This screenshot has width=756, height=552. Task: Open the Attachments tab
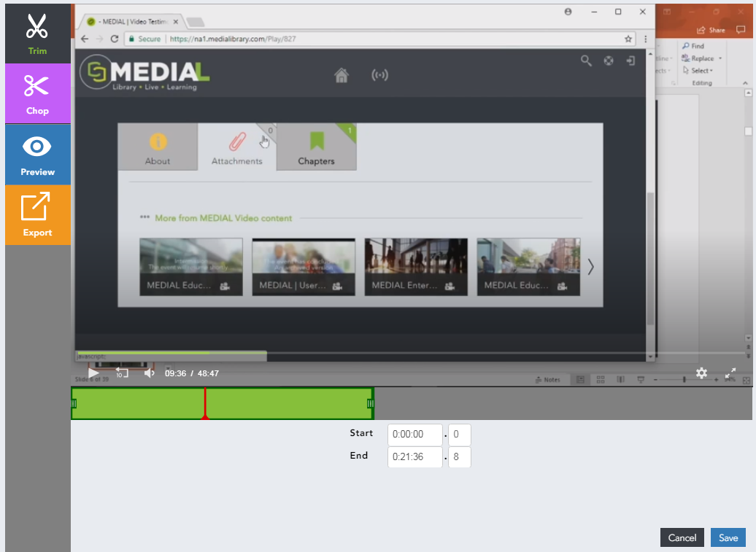click(x=236, y=147)
